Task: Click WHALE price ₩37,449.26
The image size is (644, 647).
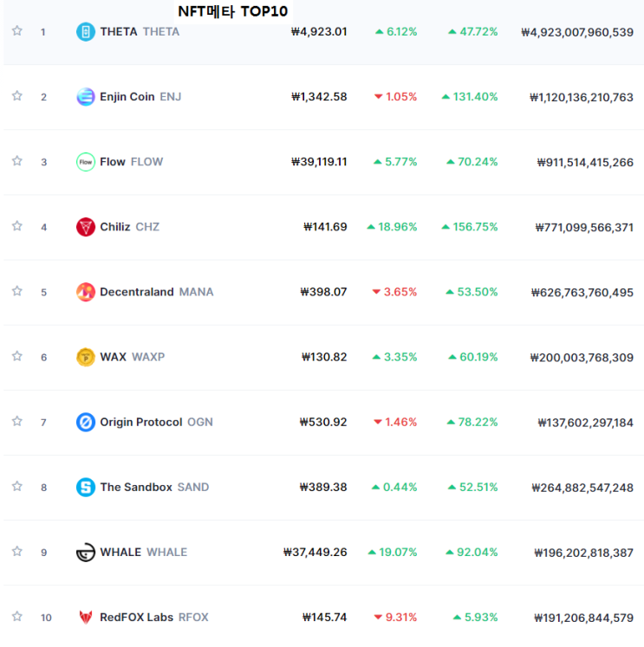Action: 315,553
